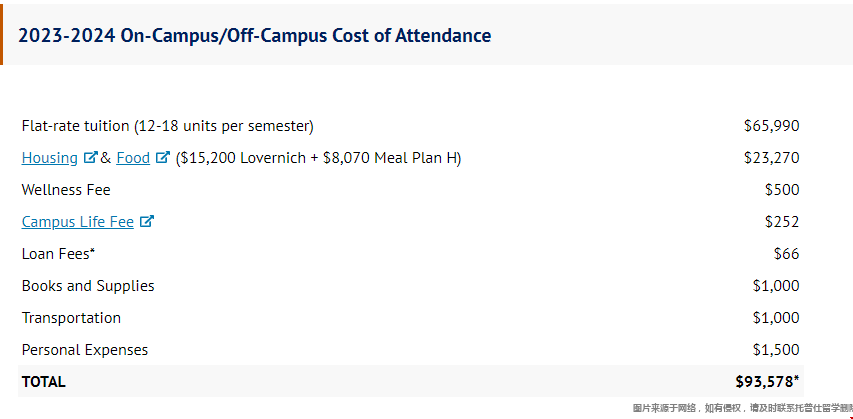This screenshot has width=853, height=419.
Task: Click the Cost of Attendance heading
Action: click(x=254, y=35)
